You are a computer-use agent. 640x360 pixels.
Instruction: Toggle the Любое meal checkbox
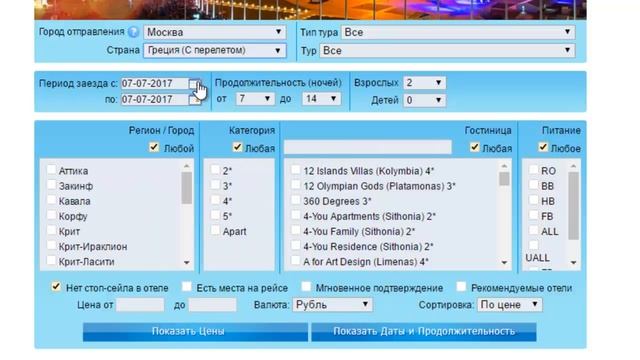tap(542, 147)
